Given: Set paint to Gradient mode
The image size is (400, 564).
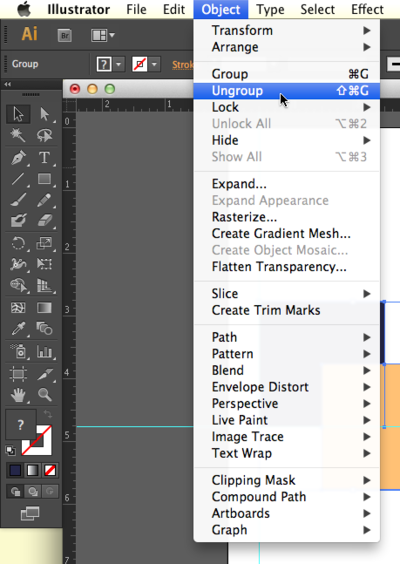Looking at the screenshot, I should click(x=32, y=470).
